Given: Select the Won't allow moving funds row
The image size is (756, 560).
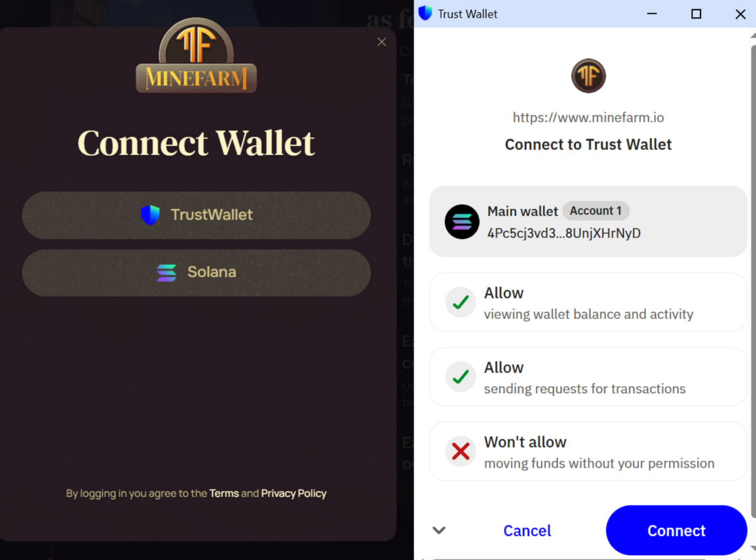Looking at the screenshot, I should tap(588, 452).
